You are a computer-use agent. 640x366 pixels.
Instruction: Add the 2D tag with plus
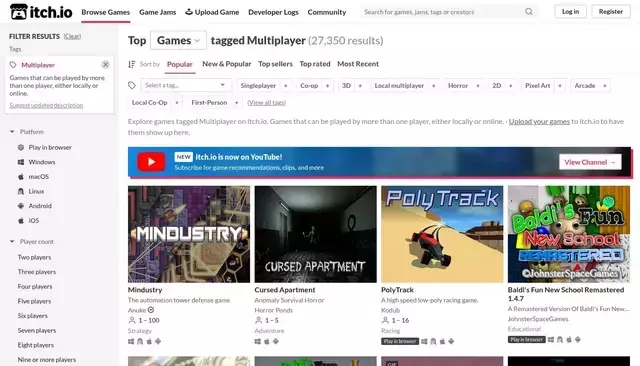[510, 86]
